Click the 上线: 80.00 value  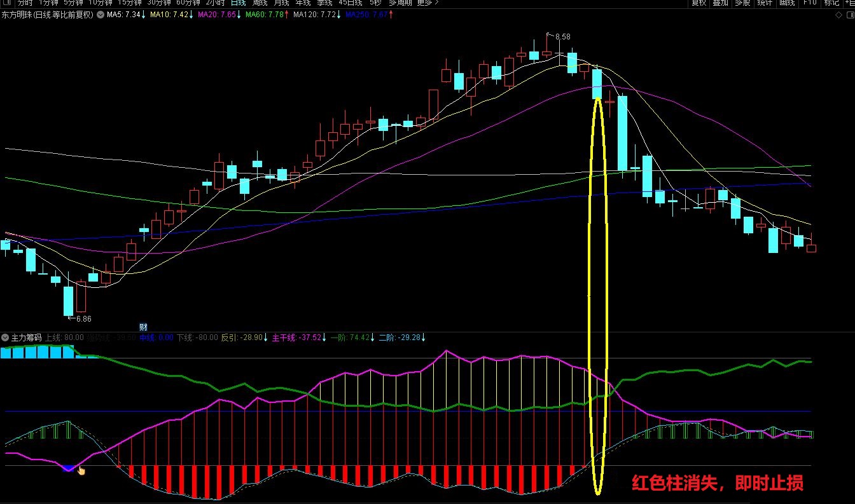click(x=64, y=337)
